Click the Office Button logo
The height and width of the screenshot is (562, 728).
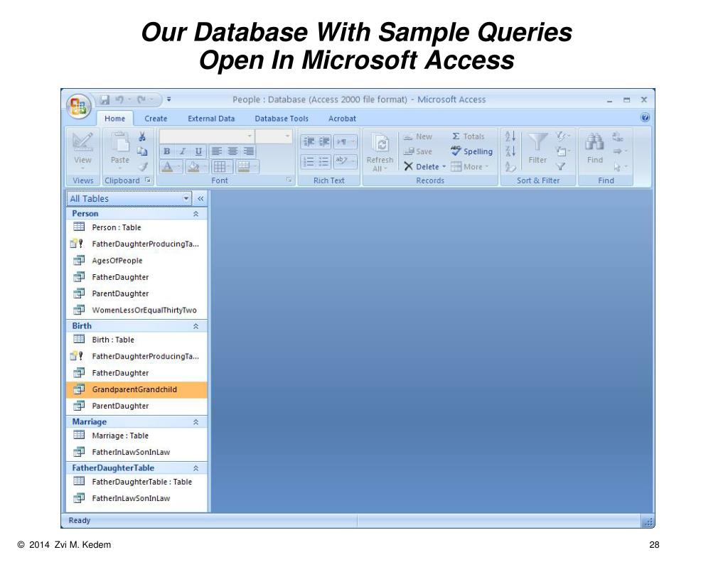[x=78, y=107]
